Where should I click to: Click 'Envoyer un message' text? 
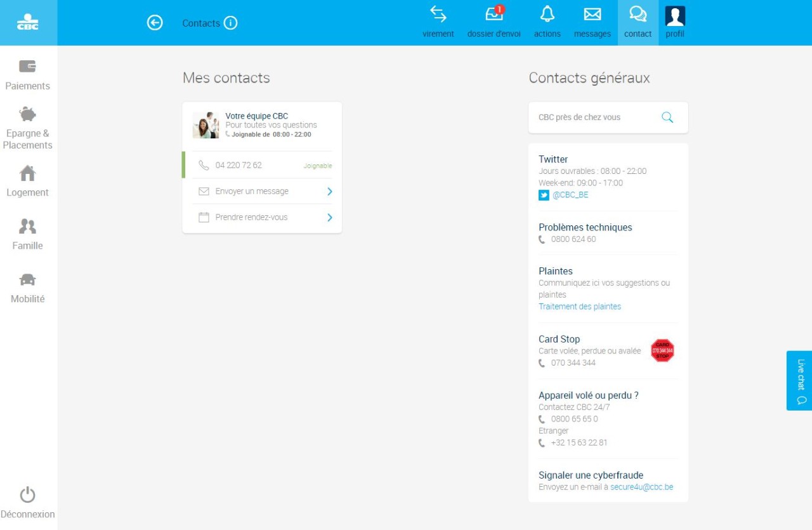click(252, 191)
